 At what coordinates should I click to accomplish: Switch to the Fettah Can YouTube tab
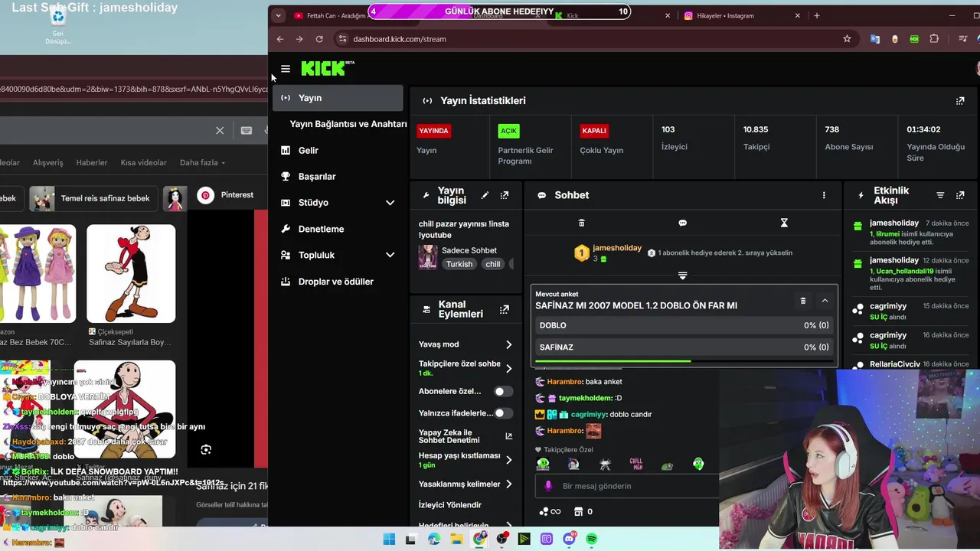(x=335, y=15)
